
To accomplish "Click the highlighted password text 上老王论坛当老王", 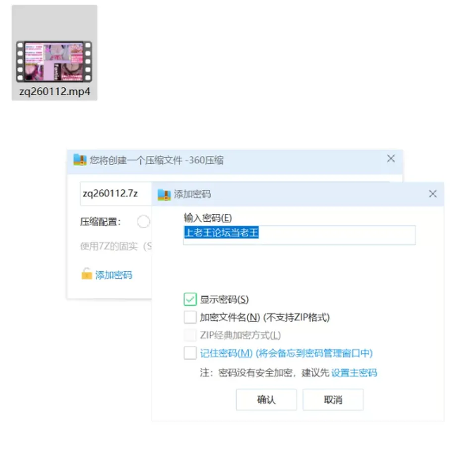I will tap(222, 233).
